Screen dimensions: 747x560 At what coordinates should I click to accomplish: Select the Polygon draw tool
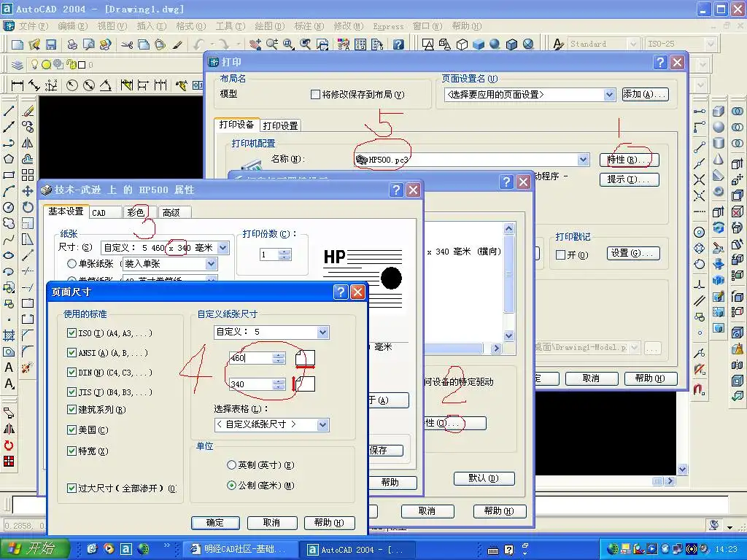(x=9, y=159)
